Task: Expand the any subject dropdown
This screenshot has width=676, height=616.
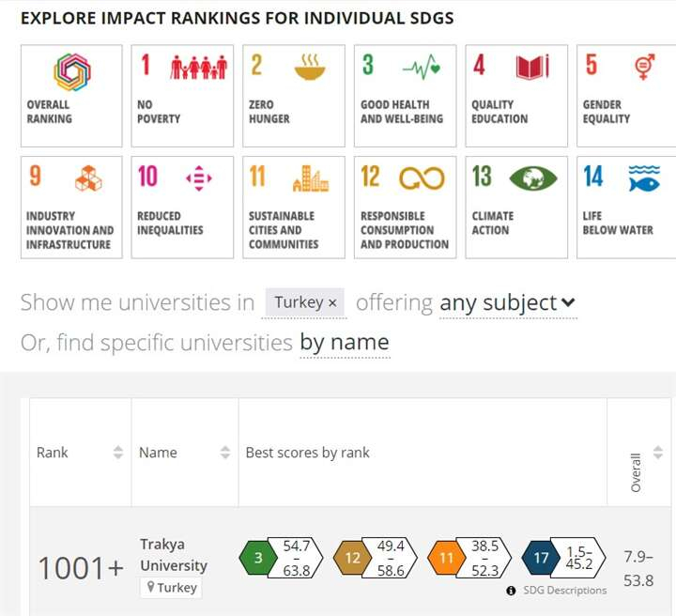Action: (x=507, y=303)
